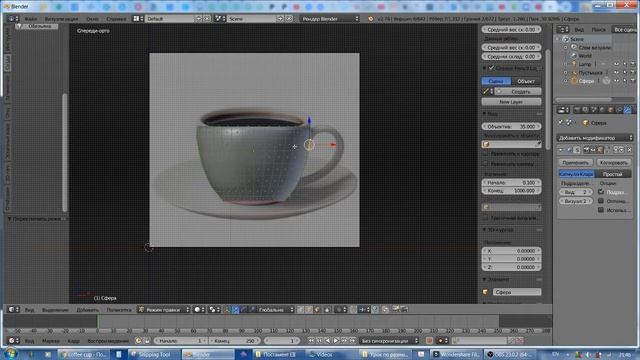Expand the Lamp item in outliner
Image resolution: width=640 pixels, height=360 pixels.
coord(566,64)
